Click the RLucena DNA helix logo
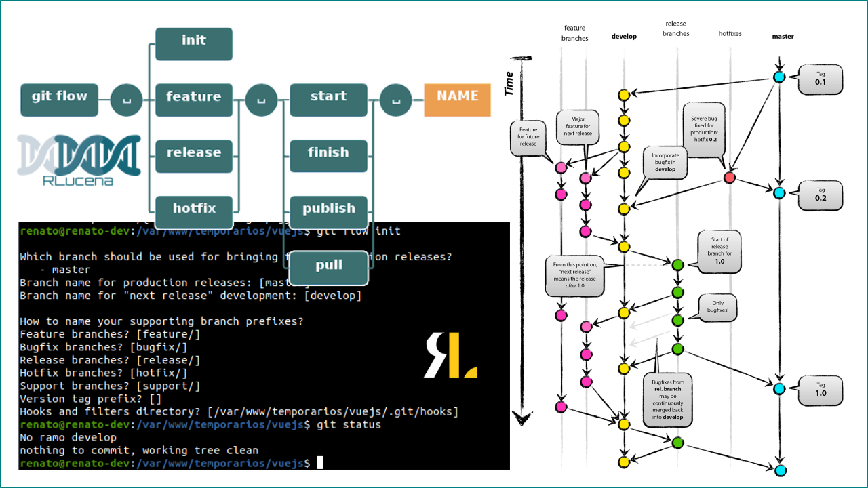 (x=79, y=160)
